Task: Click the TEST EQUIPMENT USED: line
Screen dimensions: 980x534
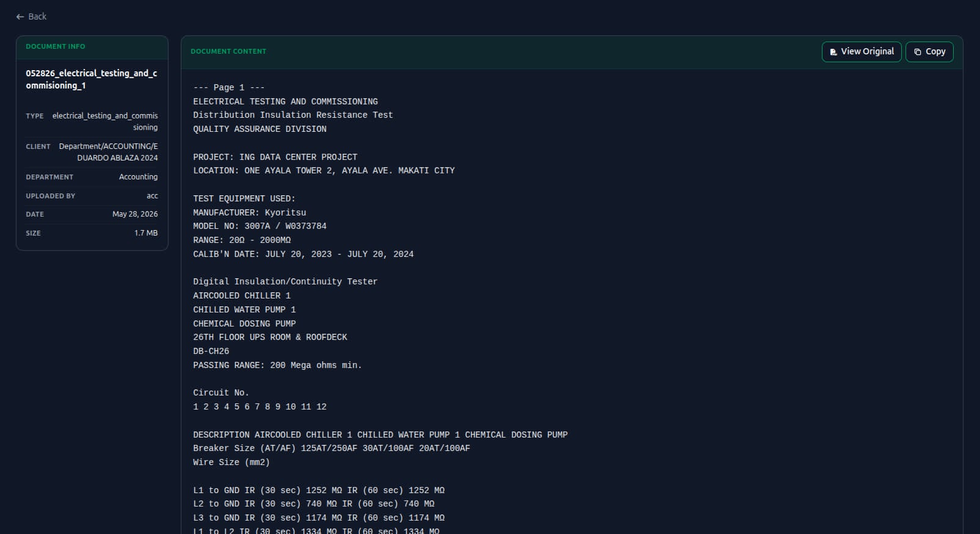Action: point(244,198)
